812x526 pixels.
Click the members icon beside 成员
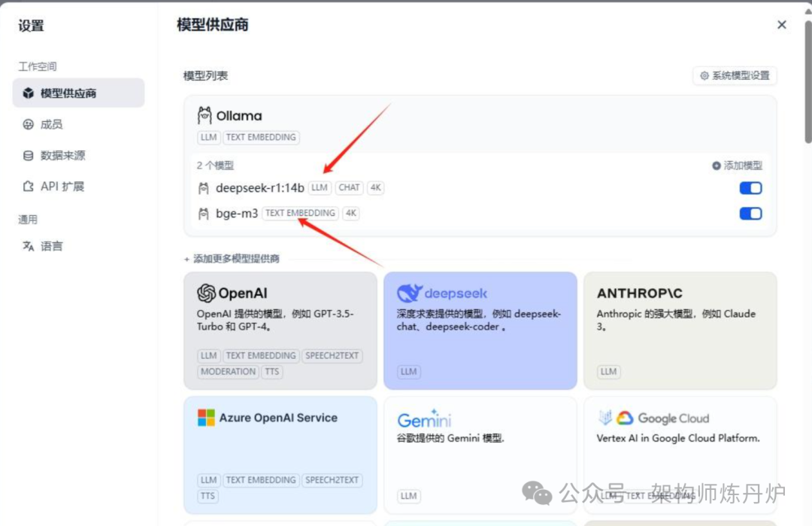tap(29, 124)
